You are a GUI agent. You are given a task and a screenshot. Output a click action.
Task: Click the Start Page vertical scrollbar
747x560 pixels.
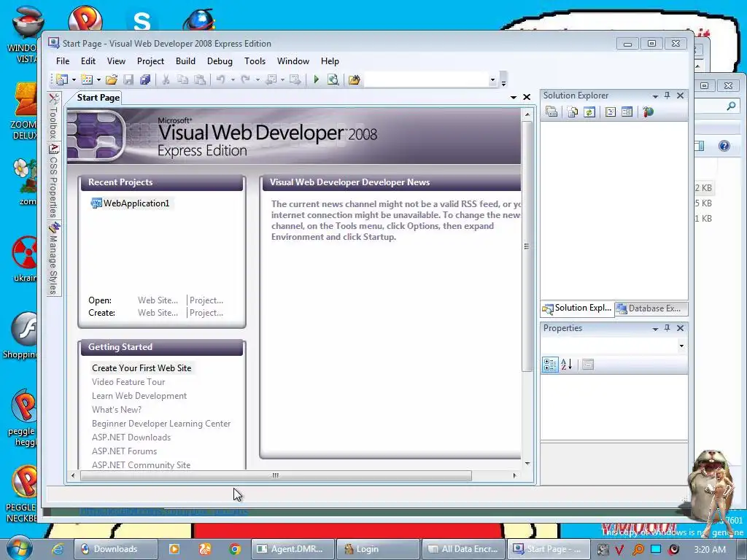point(527,246)
